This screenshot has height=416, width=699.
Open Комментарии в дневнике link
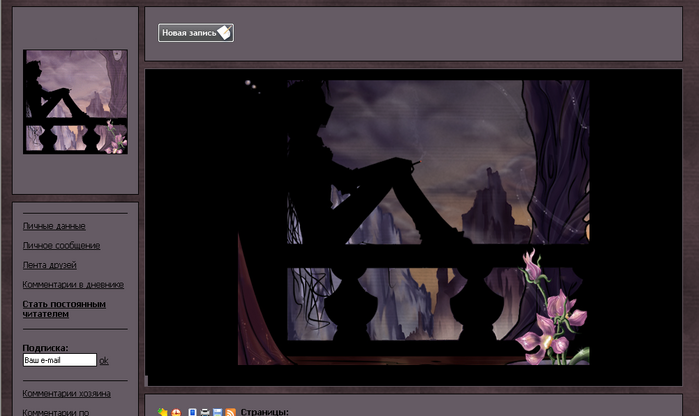pos(73,284)
